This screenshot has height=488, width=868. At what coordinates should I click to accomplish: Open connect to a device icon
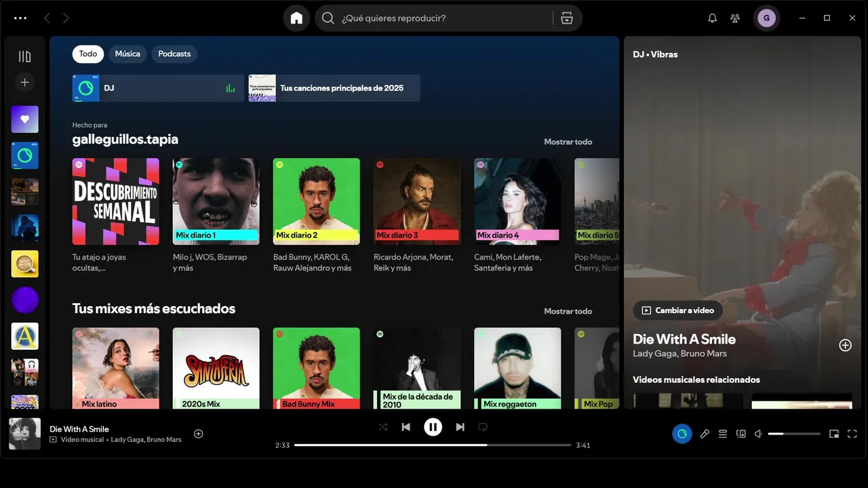pos(741,434)
